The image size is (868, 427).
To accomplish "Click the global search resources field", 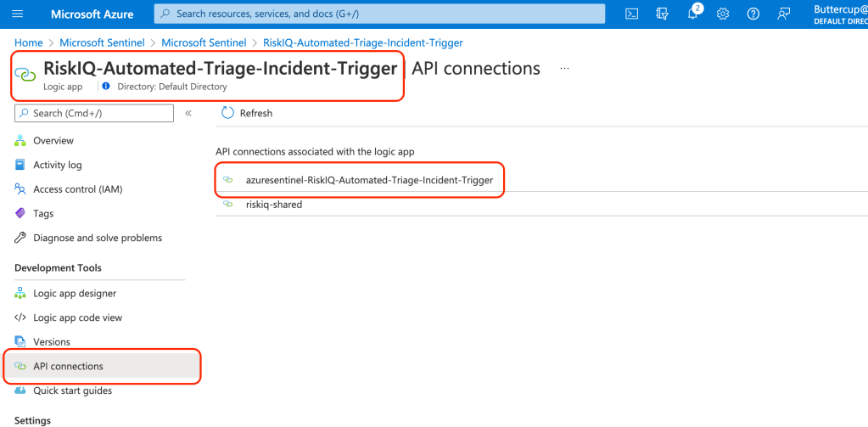I will click(x=379, y=14).
